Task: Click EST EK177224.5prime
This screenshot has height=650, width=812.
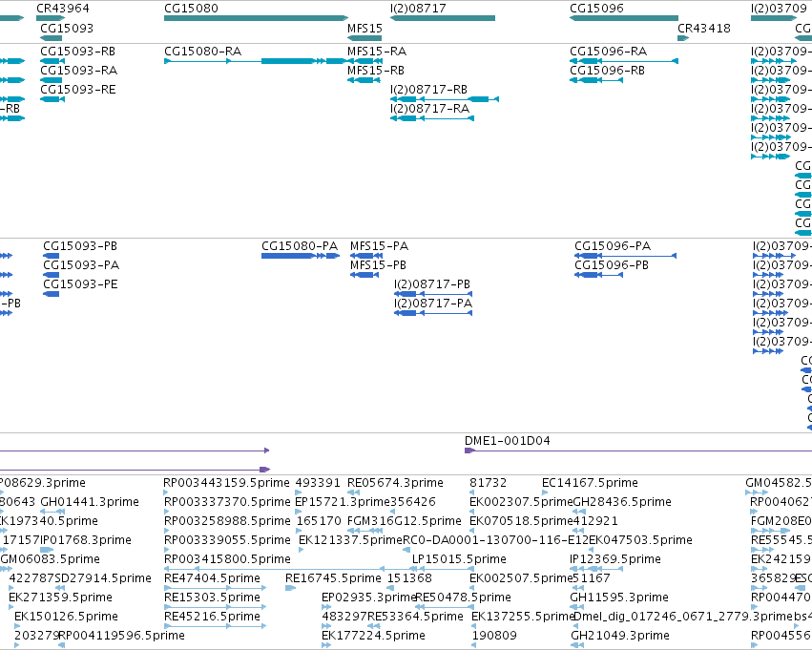Action: click(x=373, y=636)
